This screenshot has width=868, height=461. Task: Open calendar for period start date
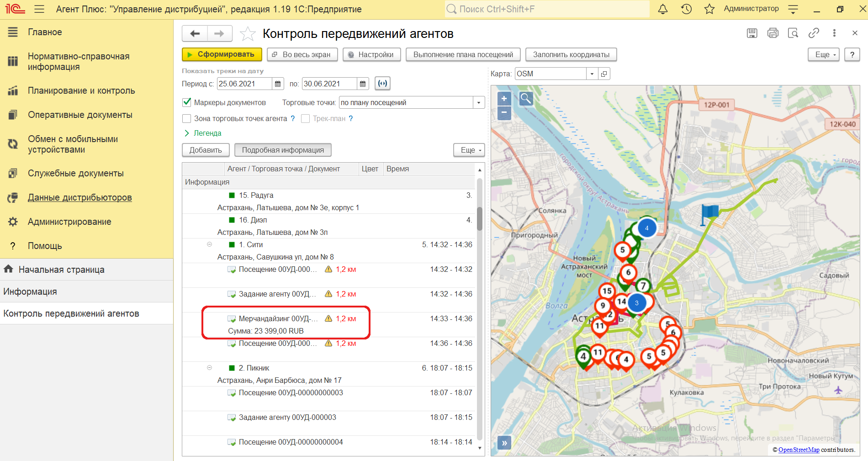pyautogui.click(x=278, y=84)
